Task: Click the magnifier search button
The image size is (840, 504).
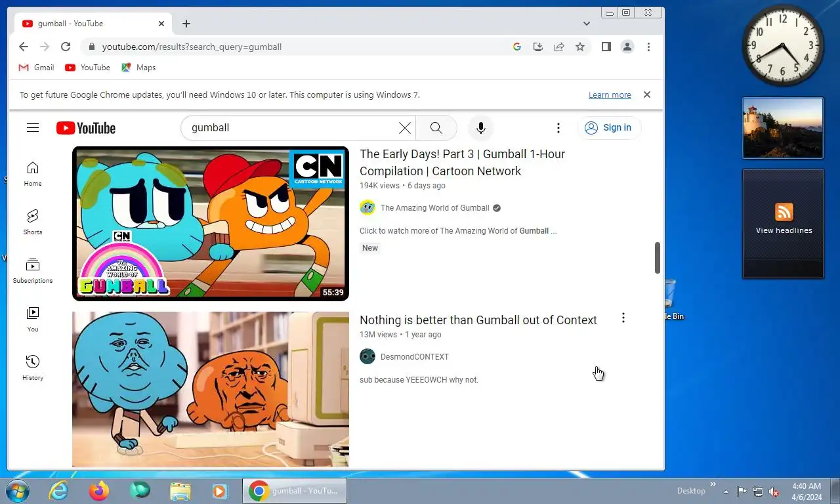Action: coord(436,128)
